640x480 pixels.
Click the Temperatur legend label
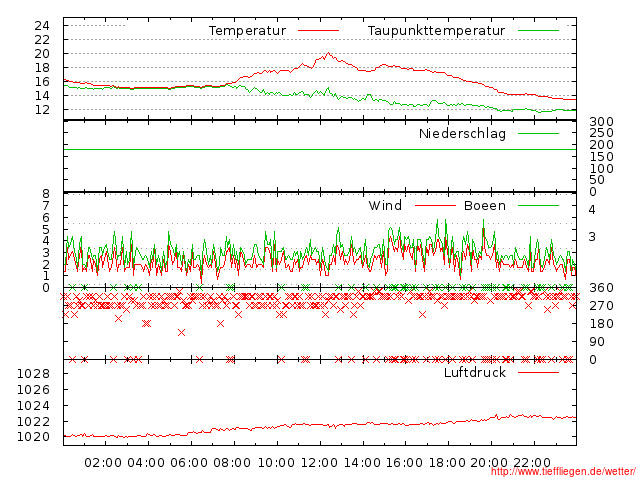pos(247,31)
